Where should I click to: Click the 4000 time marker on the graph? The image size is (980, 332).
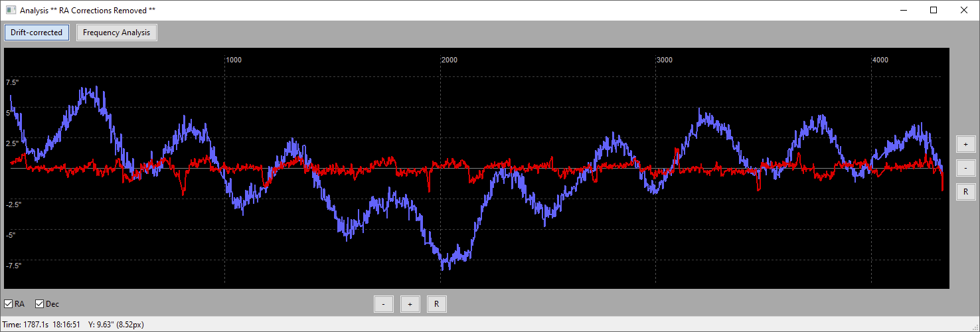pyautogui.click(x=880, y=60)
